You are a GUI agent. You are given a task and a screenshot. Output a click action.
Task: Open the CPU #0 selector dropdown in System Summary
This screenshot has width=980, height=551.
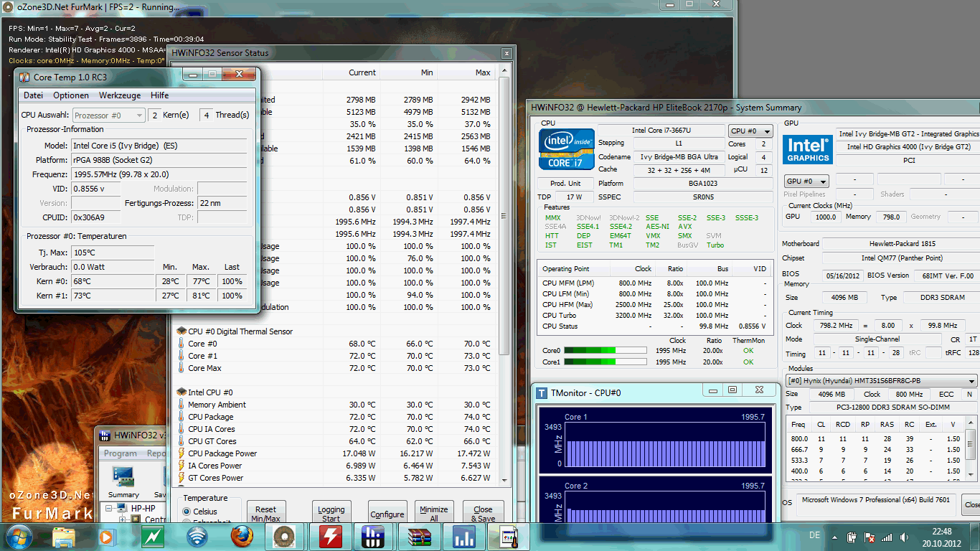pyautogui.click(x=751, y=131)
